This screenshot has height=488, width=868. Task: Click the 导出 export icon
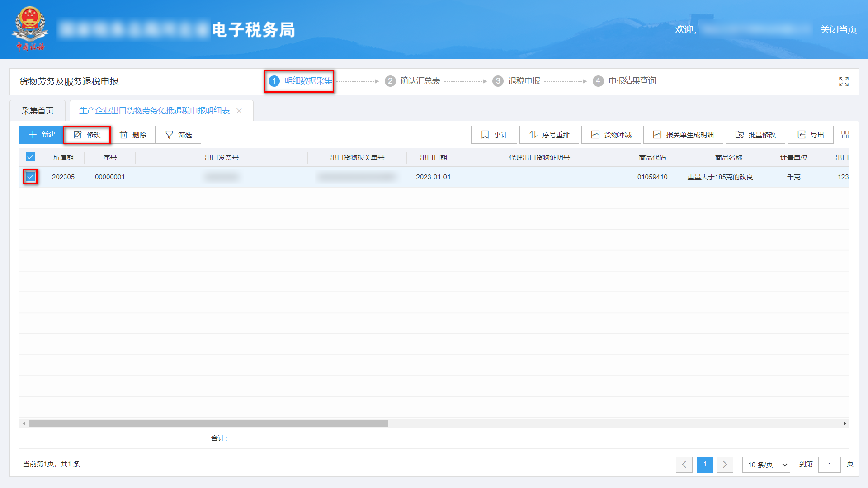801,134
